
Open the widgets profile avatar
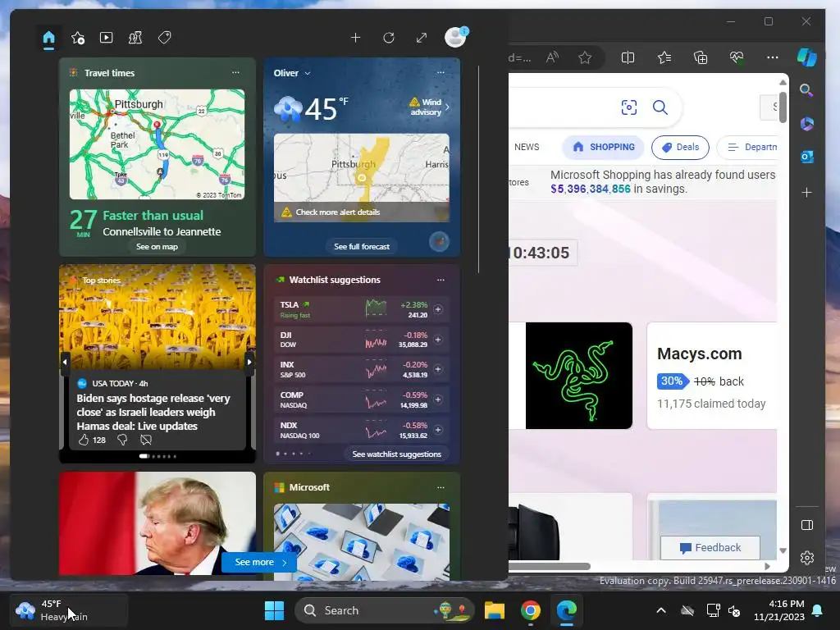click(456, 37)
